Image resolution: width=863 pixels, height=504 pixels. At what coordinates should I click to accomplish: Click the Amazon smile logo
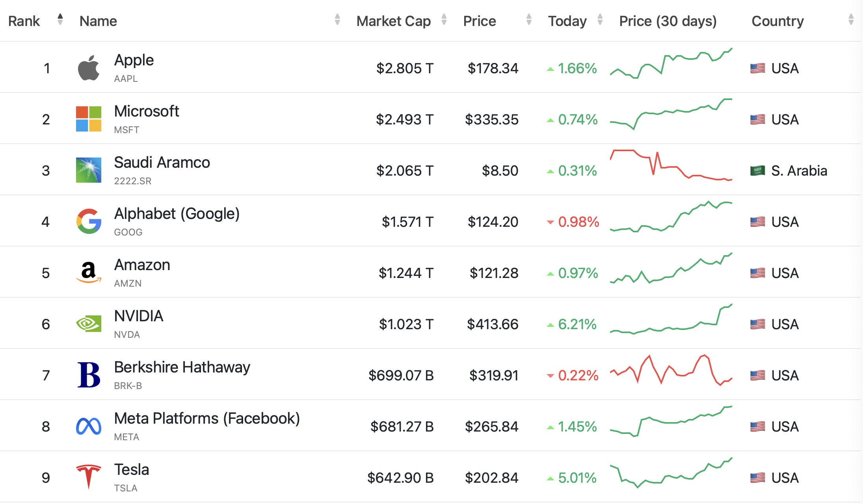click(89, 272)
